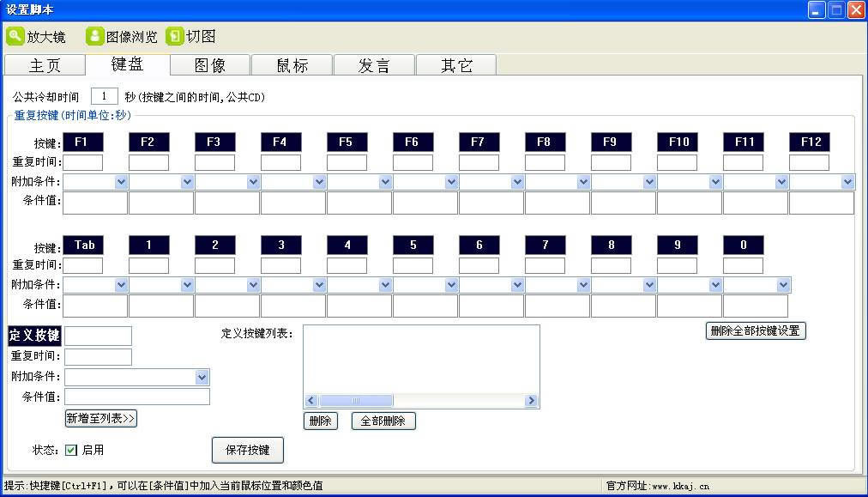Go to the 其它 other settings tab

[x=455, y=64]
